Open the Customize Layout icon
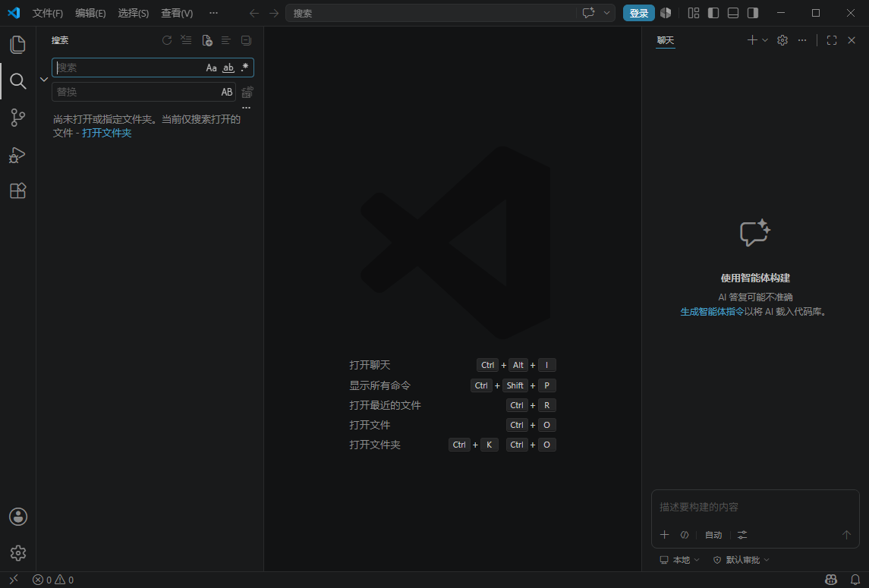 (x=694, y=13)
